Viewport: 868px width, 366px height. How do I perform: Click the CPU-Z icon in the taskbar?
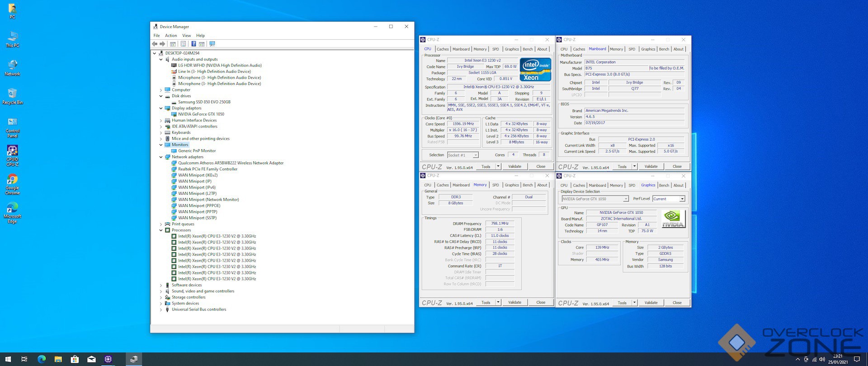pyautogui.click(x=108, y=359)
